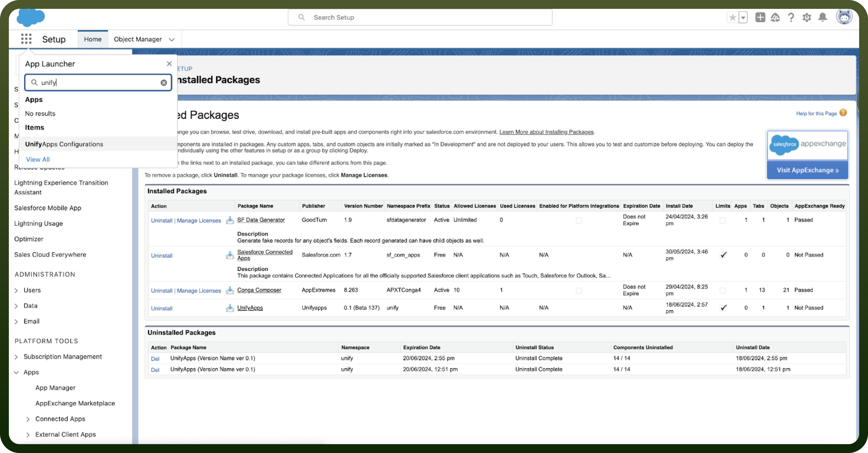Image resolution: width=868 pixels, height=453 pixels.
Task: Switch to the Home tab
Action: (x=93, y=39)
